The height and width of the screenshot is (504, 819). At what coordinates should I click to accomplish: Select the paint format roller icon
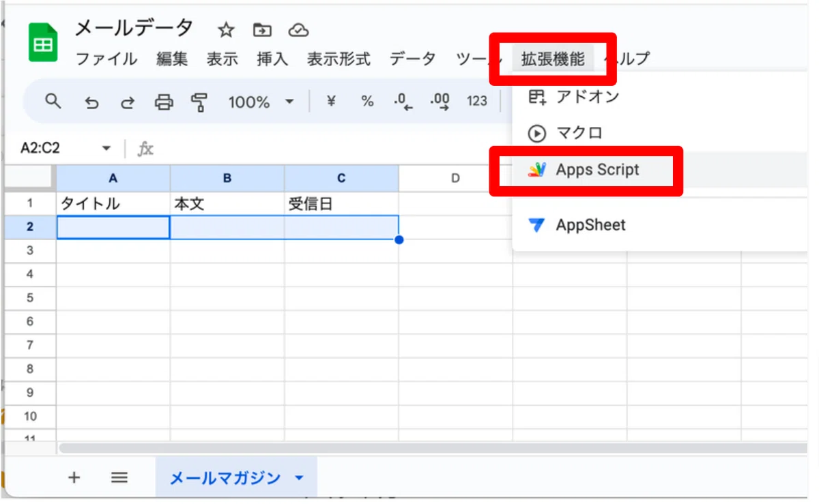tap(199, 102)
